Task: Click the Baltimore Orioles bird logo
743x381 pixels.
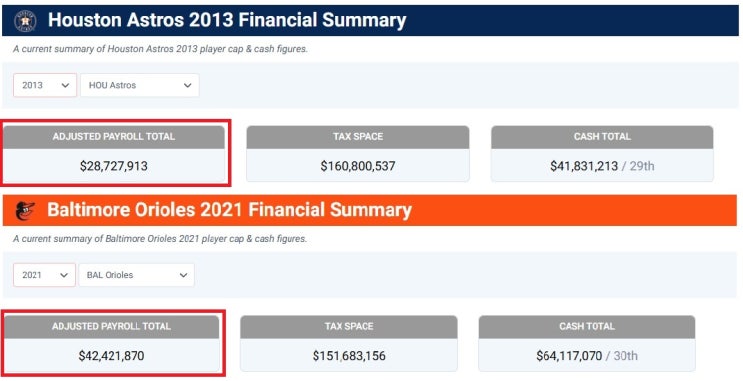Action: (24, 211)
